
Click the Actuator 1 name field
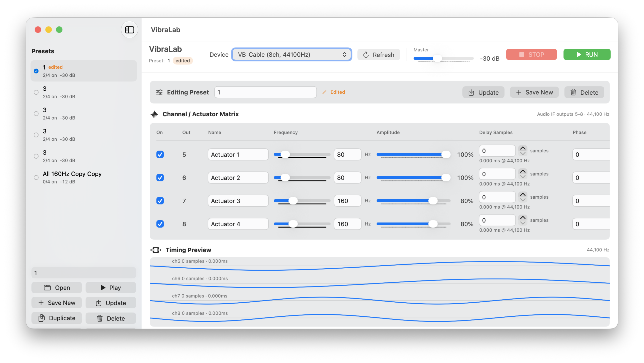tap(238, 154)
